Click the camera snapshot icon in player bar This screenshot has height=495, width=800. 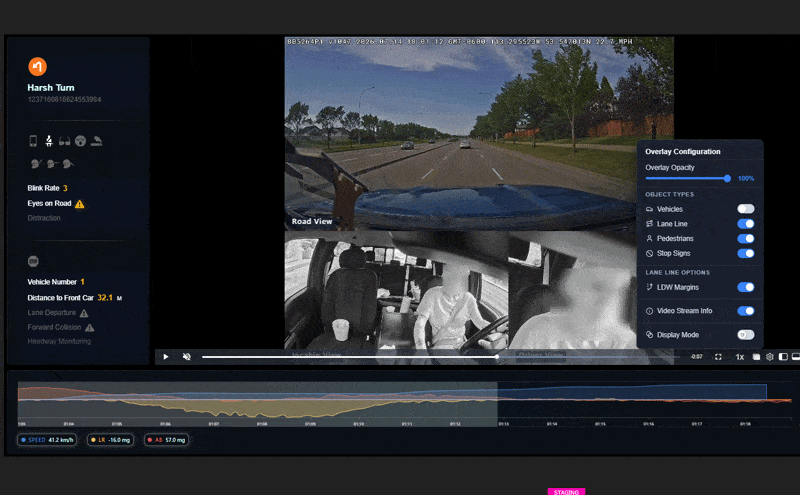click(757, 357)
